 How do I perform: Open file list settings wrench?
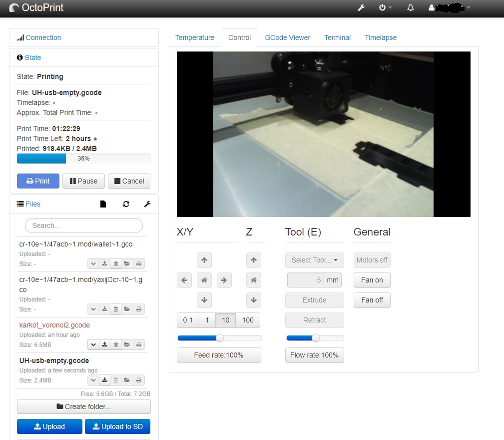147,204
